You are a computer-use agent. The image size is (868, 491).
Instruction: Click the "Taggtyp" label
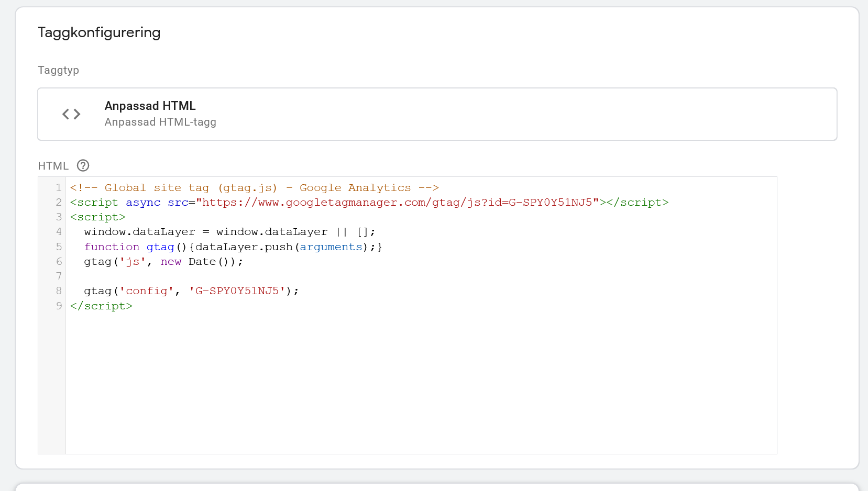pos(58,70)
